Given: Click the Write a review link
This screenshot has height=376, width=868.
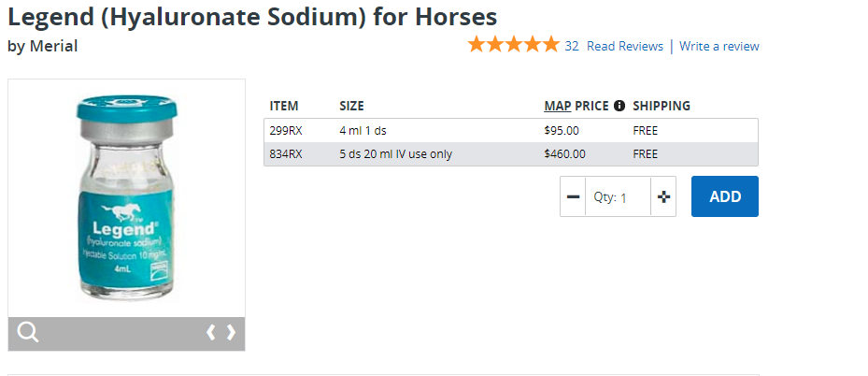Looking at the screenshot, I should [719, 46].
